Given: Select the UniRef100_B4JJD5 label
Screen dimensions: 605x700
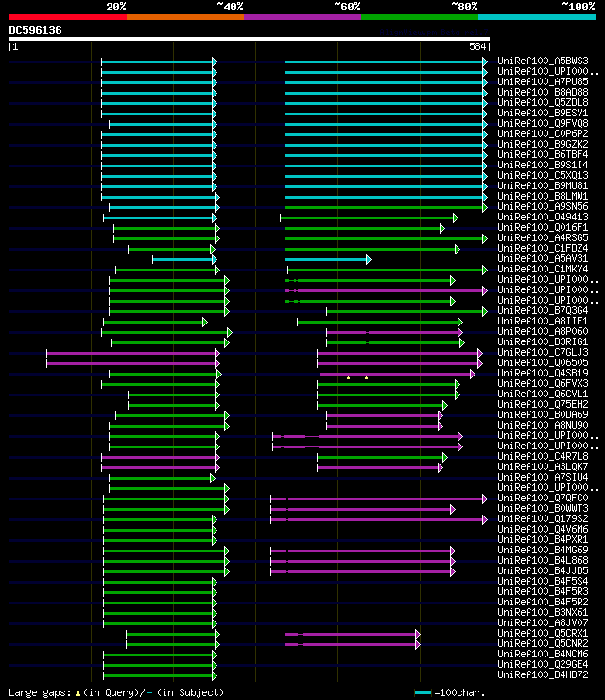Looking at the screenshot, I should (x=543, y=571).
